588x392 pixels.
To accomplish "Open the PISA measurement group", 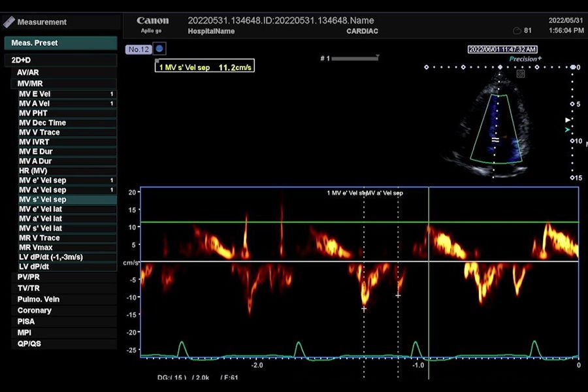I will (x=64, y=321).
